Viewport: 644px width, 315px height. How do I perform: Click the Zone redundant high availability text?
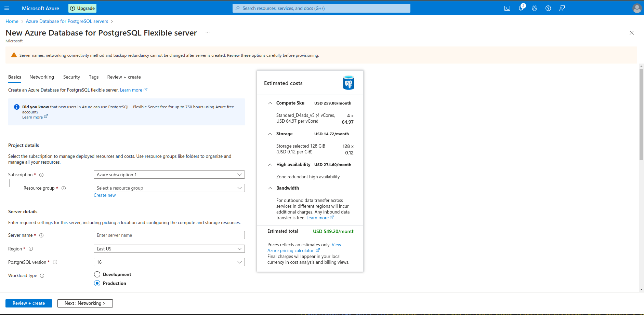308,177
